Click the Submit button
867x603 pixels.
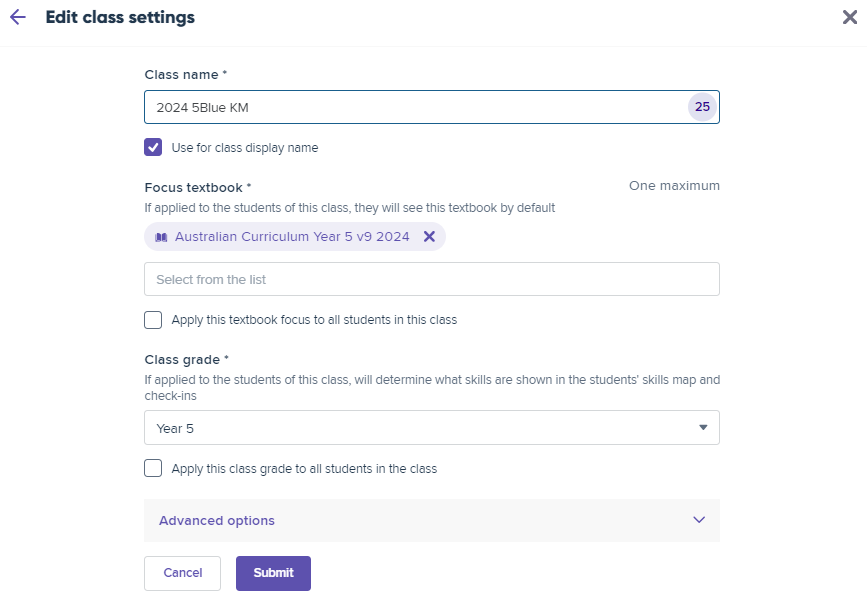tap(273, 573)
